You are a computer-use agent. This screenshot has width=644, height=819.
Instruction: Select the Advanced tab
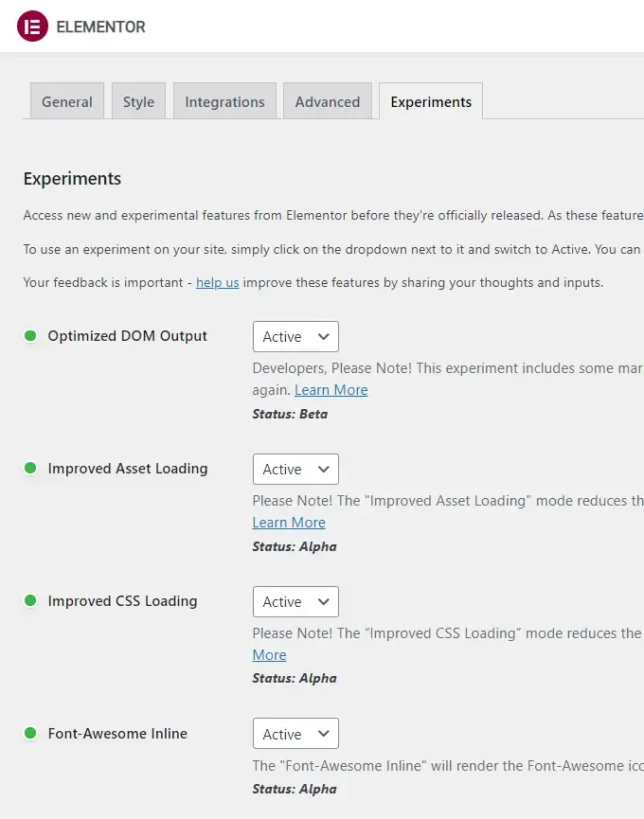click(327, 100)
